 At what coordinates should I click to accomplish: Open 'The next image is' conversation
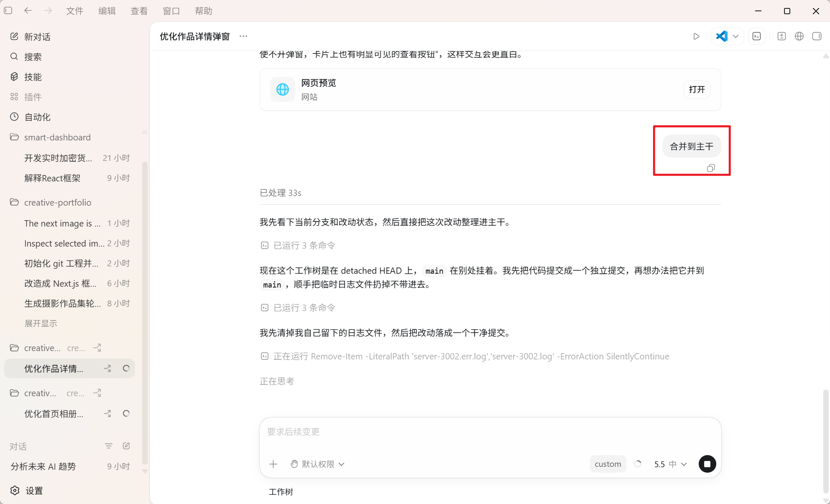point(70,223)
